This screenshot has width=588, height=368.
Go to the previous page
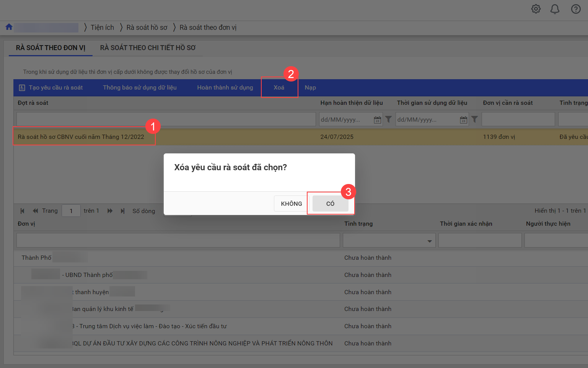point(35,211)
